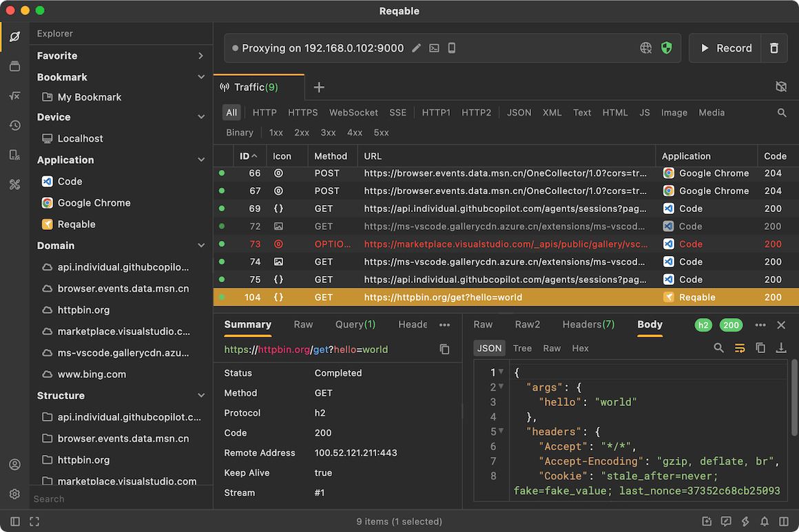Select Google Chrome under Application
Viewport: 799px width, 532px height.
coord(94,202)
